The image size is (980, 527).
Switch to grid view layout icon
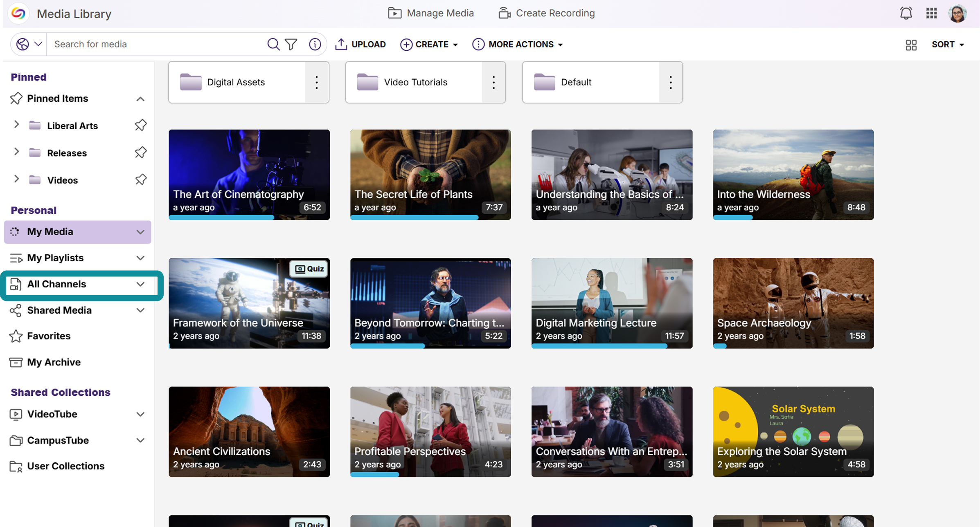pos(911,45)
